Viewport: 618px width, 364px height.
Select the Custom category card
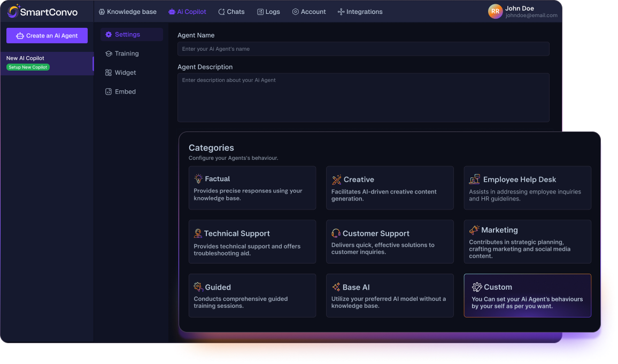pyautogui.click(x=527, y=295)
